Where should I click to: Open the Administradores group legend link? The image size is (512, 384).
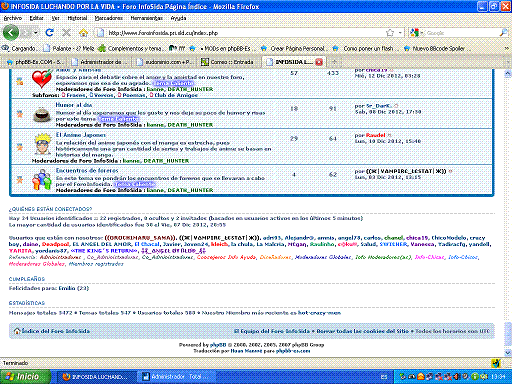[60, 257]
